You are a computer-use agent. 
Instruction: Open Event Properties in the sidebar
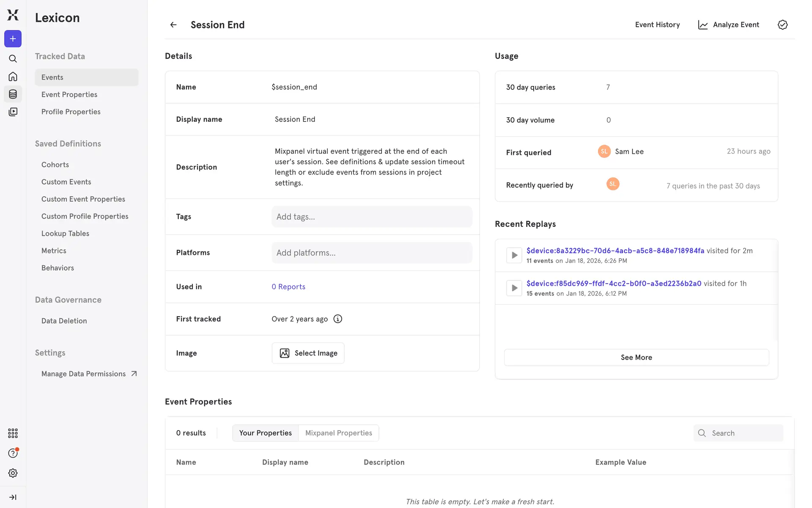69,94
